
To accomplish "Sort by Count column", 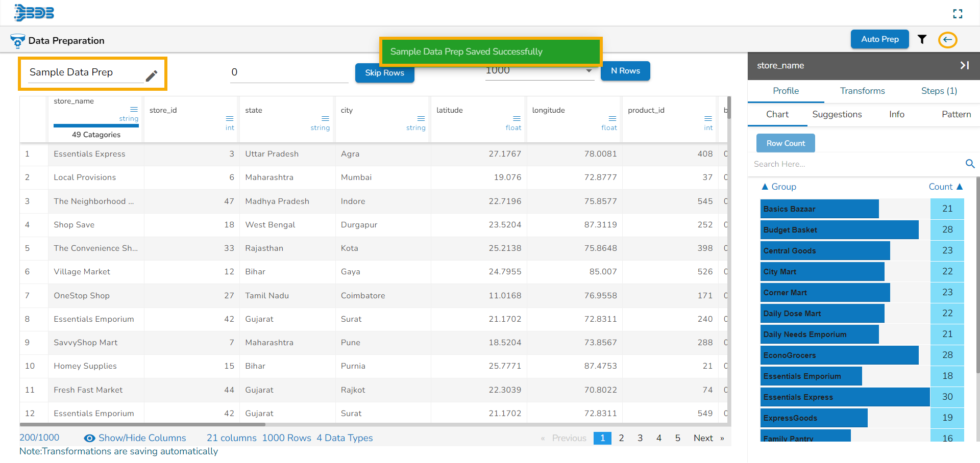I will 945,187.
